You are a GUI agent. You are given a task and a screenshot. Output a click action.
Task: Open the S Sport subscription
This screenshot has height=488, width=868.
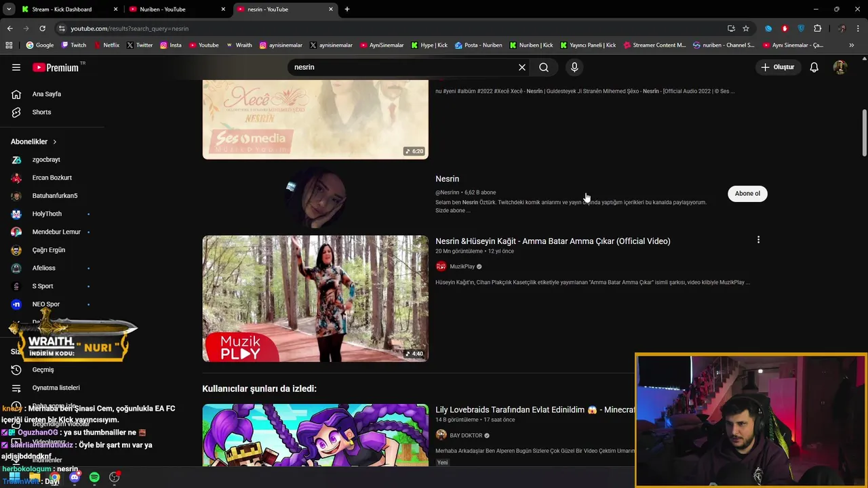(42, 286)
